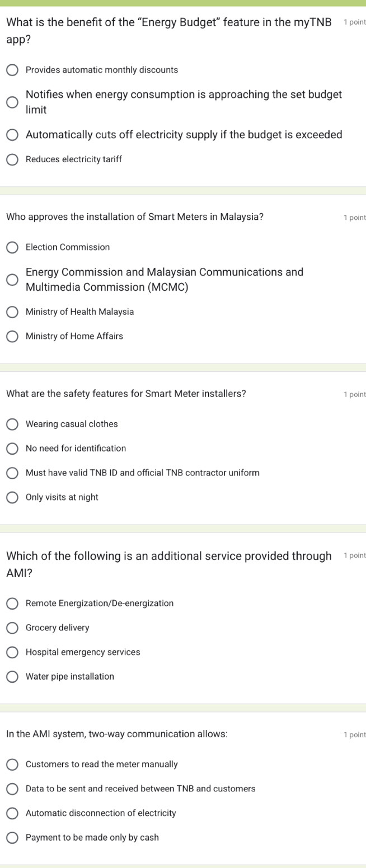Viewport: 366px width, 868px height.
Task: Select 'Automatically cuts off electricity supply' option
Action: point(12,135)
